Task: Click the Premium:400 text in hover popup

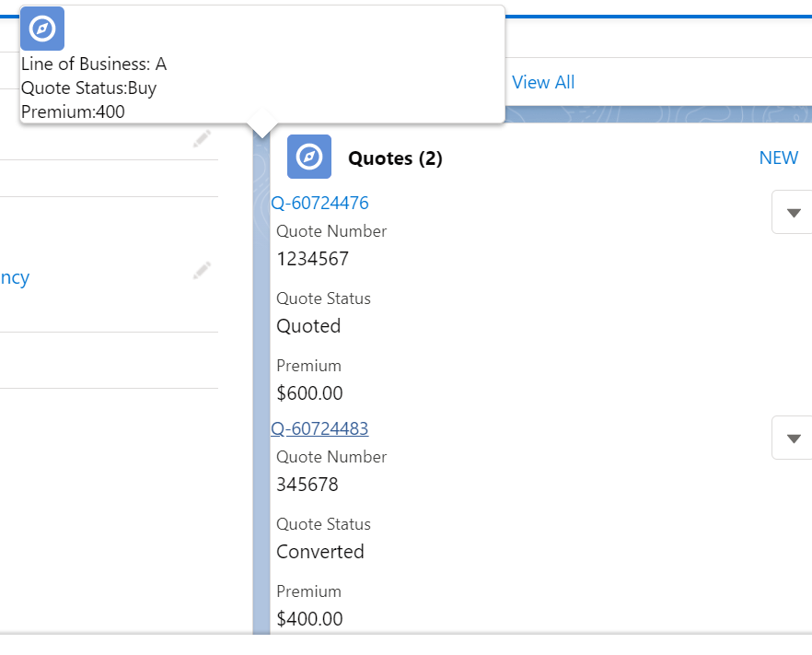Action: point(73,111)
